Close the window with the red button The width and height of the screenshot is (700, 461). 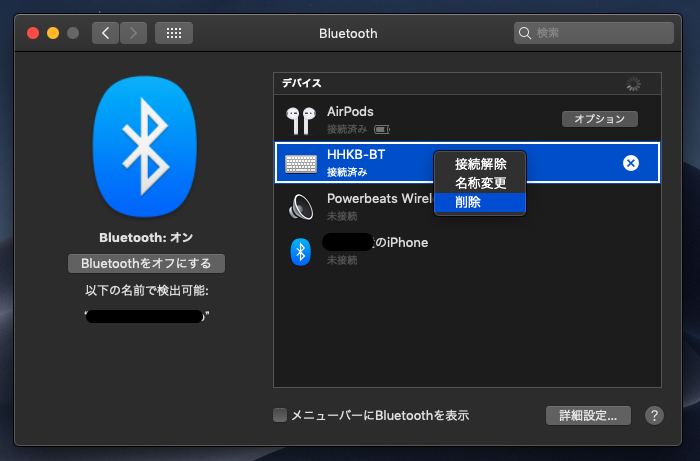33,33
